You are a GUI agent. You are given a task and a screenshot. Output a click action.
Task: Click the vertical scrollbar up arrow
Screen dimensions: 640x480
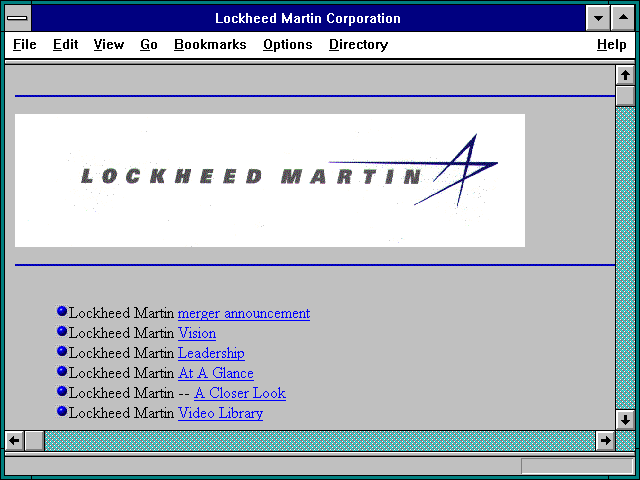tap(625, 76)
